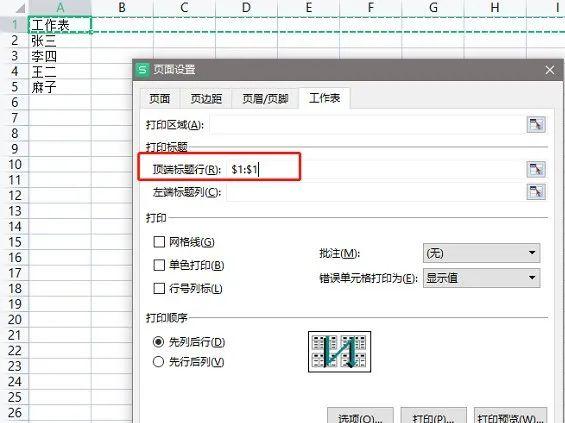Expand the 错误单元格打印为 dropdown
The image size is (565, 423).
click(481, 278)
